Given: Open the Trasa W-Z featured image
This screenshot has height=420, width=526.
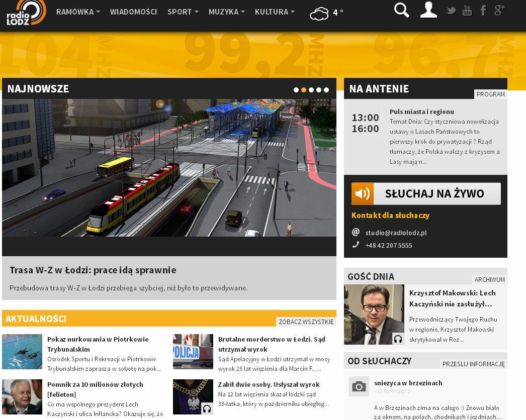Looking at the screenshot, I should pyautogui.click(x=169, y=168).
